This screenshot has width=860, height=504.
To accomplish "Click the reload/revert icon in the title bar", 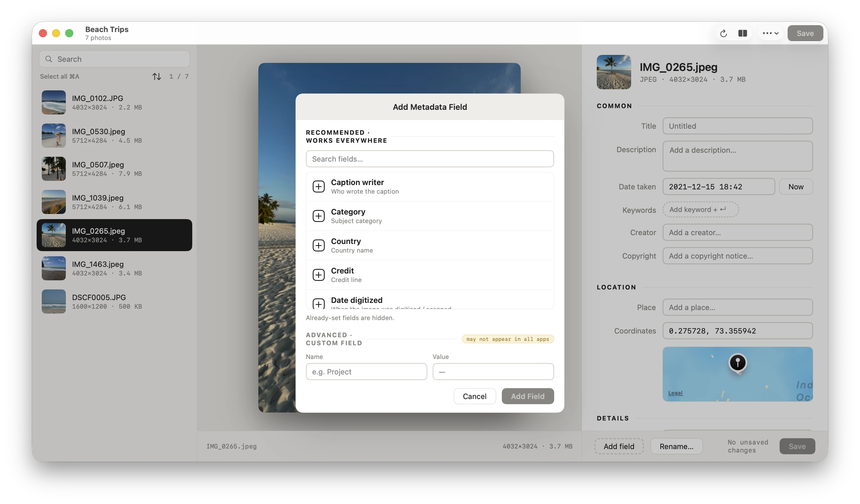I will 723,33.
